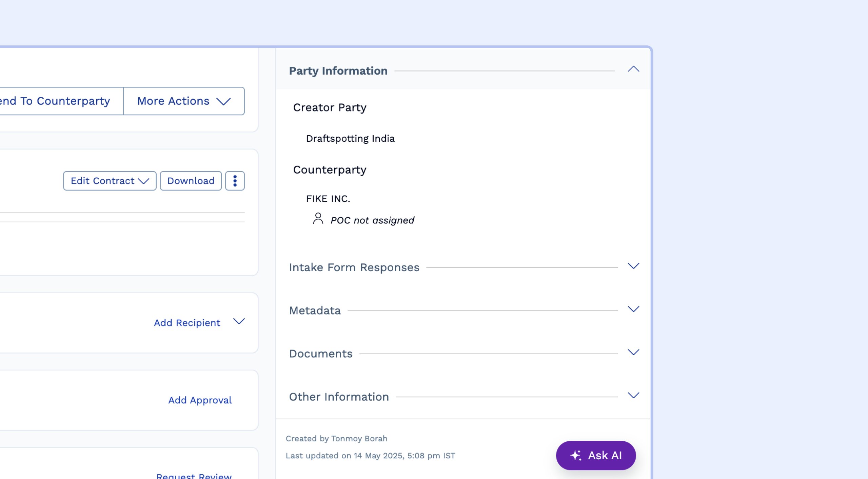868x479 pixels.
Task: Expand the Metadata section chevron
Action: 633,309
